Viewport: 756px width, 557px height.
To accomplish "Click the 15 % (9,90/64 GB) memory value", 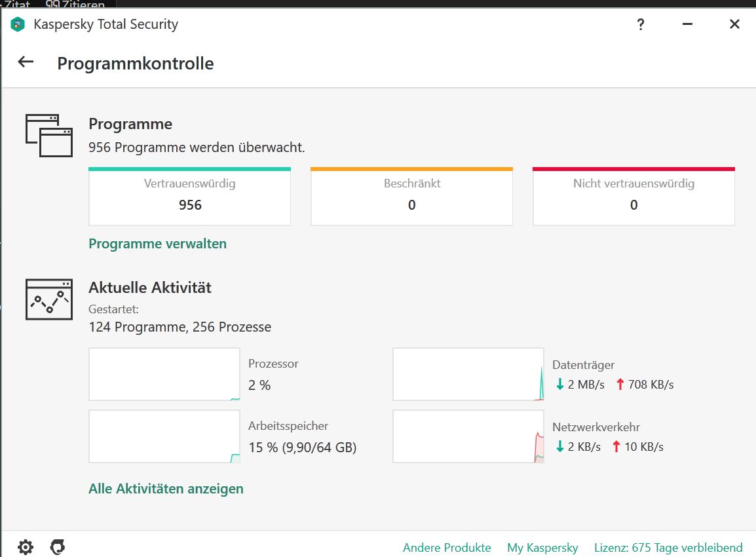I will click(302, 448).
